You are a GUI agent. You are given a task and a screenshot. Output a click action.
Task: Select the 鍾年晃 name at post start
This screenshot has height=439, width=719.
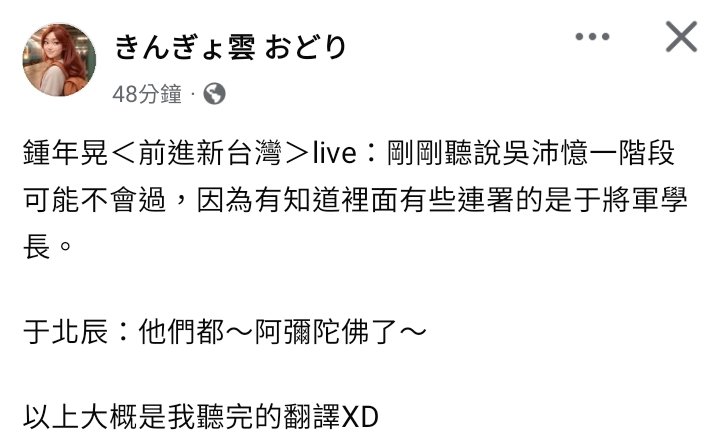point(66,153)
